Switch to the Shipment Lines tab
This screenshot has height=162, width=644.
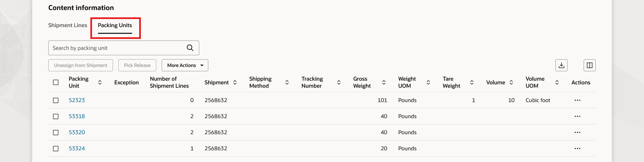(67, 25)
